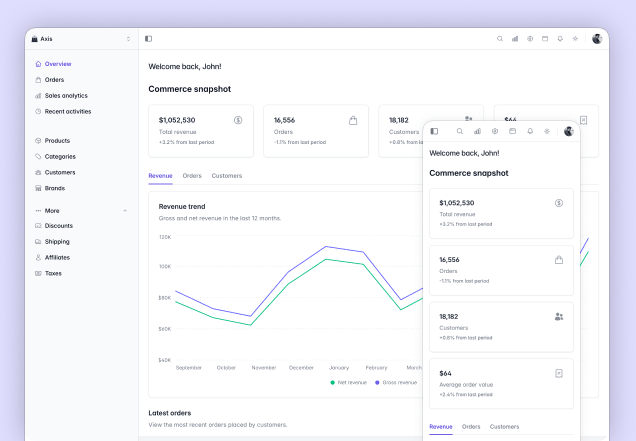This screenshot has height=441, width=636.
Task: Open the Axis workspace switcher
Action: pos(81,39)
